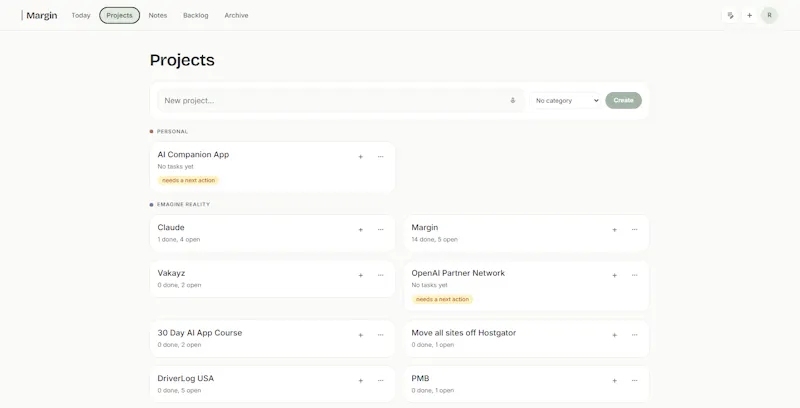Add task to OpenAI Partner Network
The height and width of the screenshot is (408, 800).
point(614,275)
